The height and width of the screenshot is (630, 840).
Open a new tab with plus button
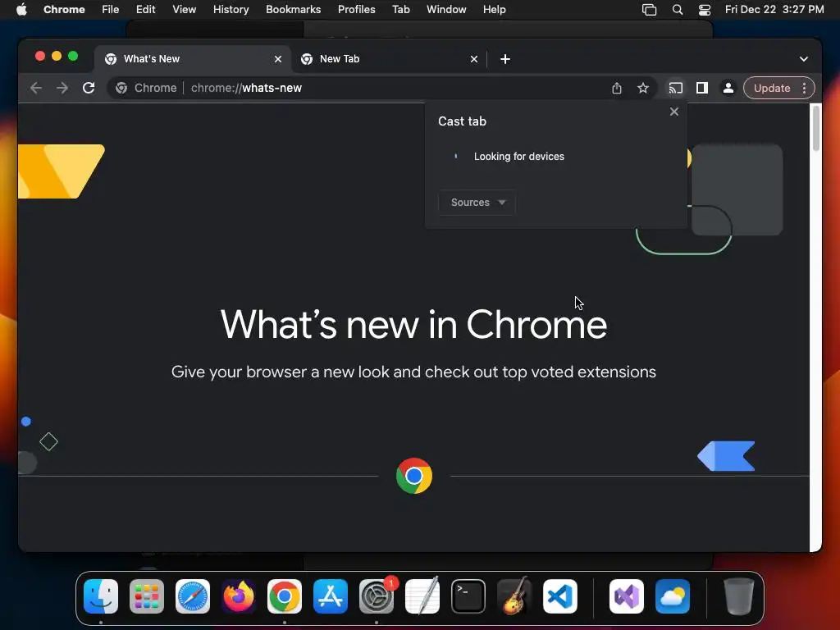click(505, 59)
